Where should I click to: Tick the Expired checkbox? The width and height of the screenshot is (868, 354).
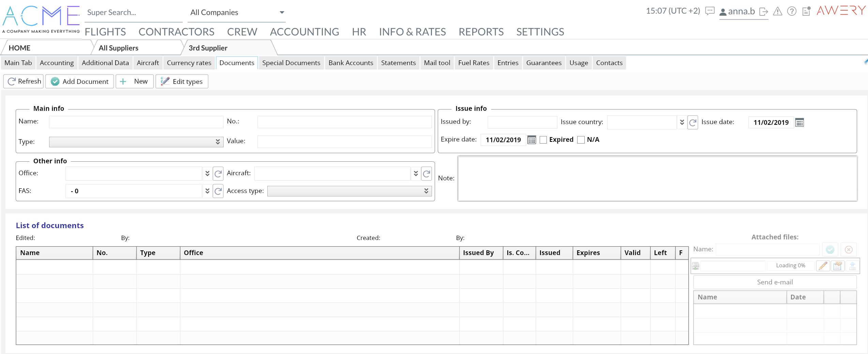pos(543,140)
